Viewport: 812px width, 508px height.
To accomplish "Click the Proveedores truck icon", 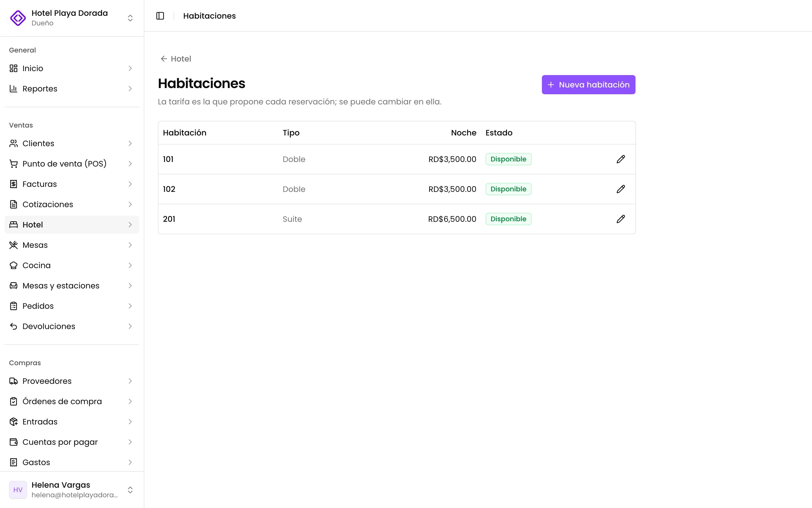I will 14,381.
